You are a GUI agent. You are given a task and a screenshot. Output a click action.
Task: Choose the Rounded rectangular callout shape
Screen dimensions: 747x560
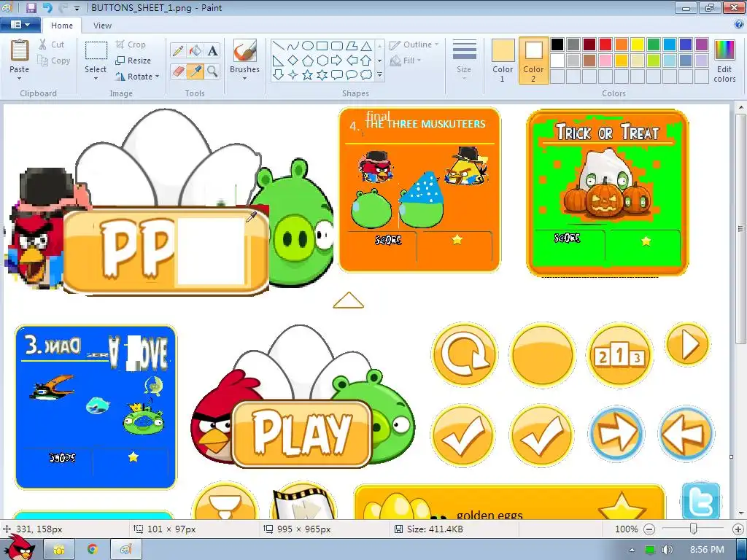pyautogui.click(x=336, y=74)
